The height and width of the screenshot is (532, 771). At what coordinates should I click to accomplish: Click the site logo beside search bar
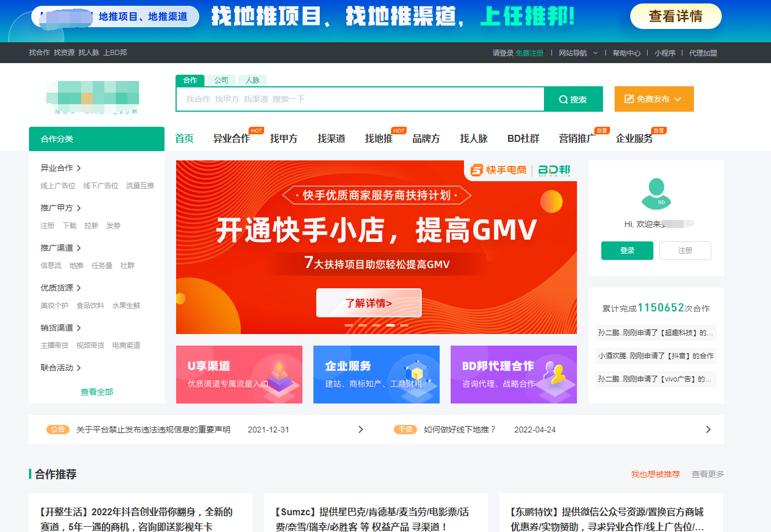(x=93, y=97)
